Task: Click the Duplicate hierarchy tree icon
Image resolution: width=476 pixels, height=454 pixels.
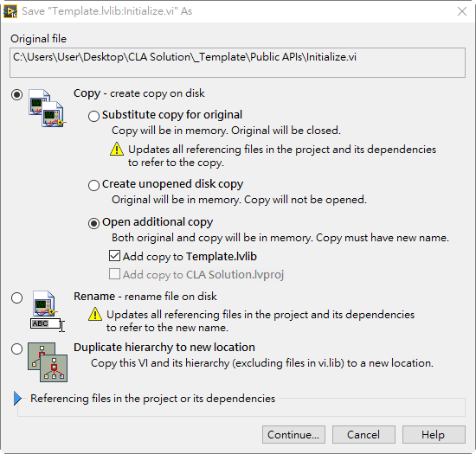Action: tap(48, 362)
